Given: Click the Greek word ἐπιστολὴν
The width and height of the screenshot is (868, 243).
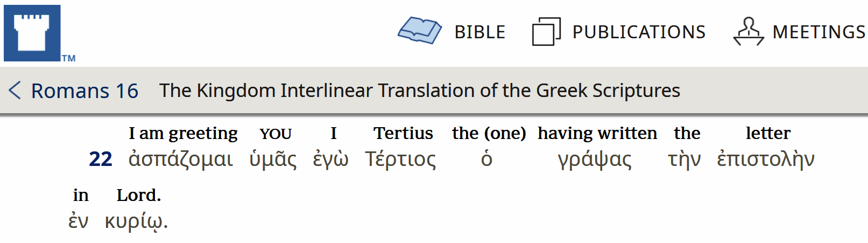Looking at the screenshot, I should click(765, 159).
